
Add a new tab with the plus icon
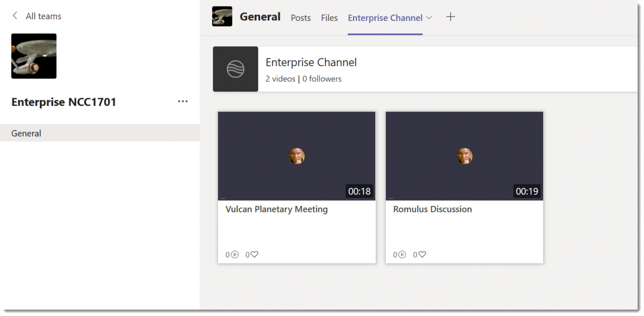point(450,17)
